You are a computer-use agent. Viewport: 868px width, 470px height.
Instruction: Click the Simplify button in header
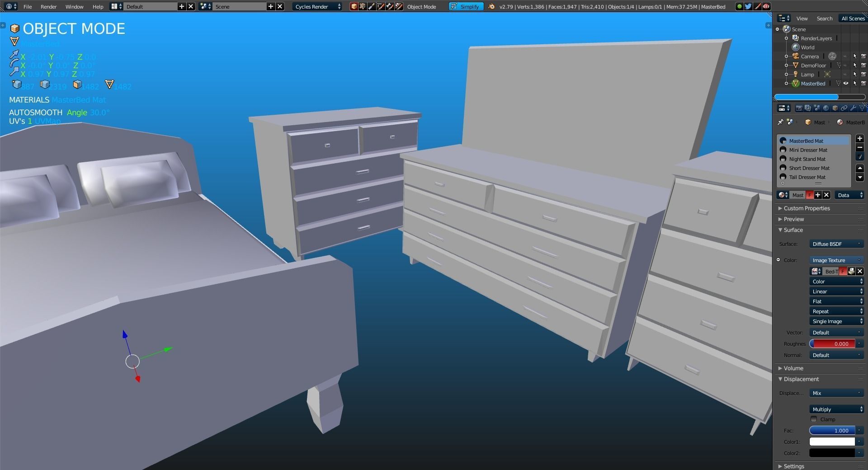point(466,6)
